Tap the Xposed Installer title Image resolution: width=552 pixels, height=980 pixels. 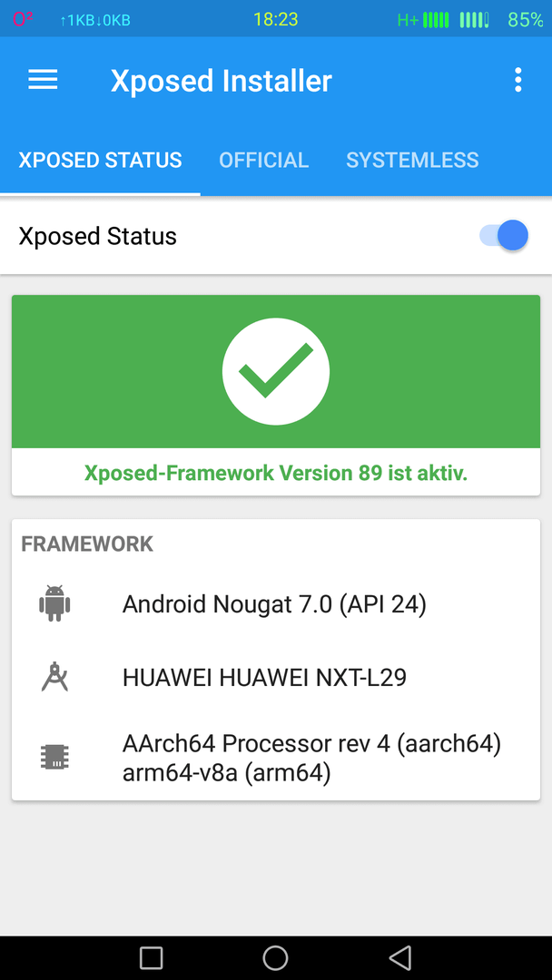pyautogui.click(x=222, y=81)
